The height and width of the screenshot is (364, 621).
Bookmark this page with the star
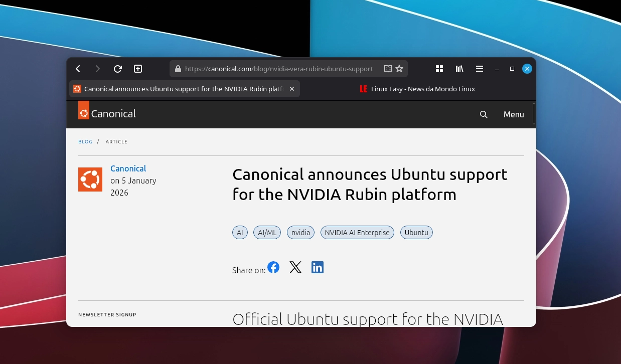[399, 69]
